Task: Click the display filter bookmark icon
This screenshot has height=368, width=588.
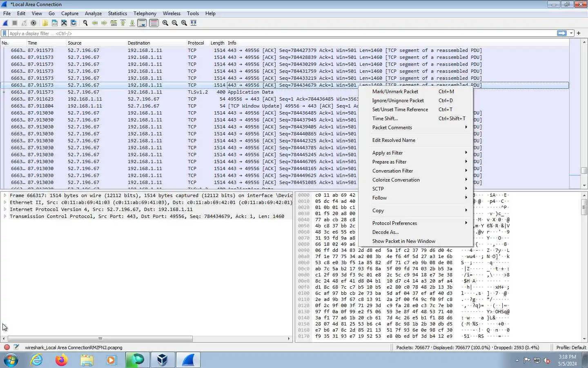Action: [x=4, y=33]
